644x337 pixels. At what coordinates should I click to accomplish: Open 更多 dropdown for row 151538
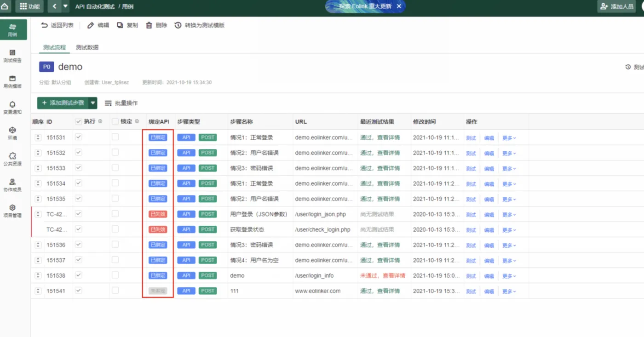(x=509, y=276)
